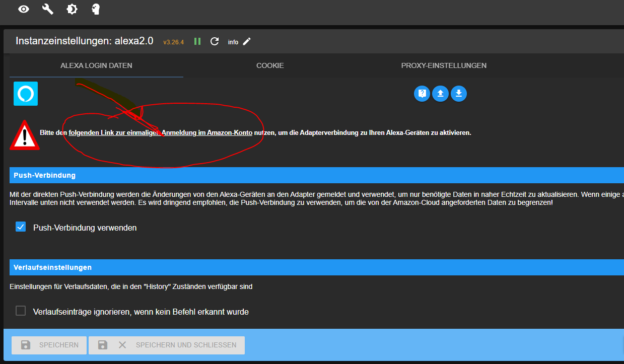This screenshot has width=624, height=364.
Task: Click the Speichern button
Action: coord(49,345)
